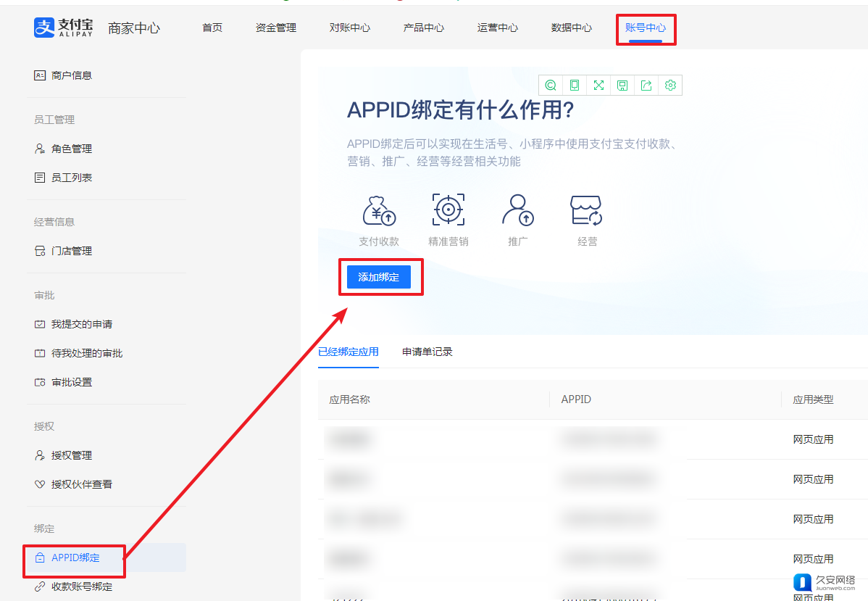
Task: Select APPID绑定 in the sidebar
Action: click(x=75, y=558)
